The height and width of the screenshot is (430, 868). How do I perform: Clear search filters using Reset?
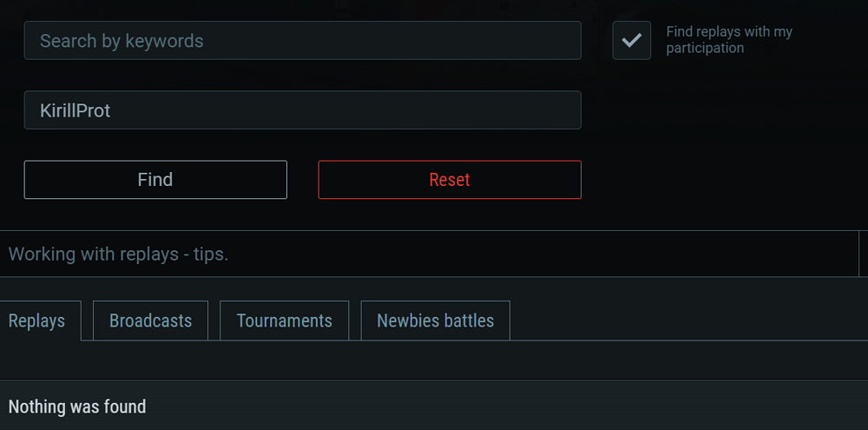(450, 180)
